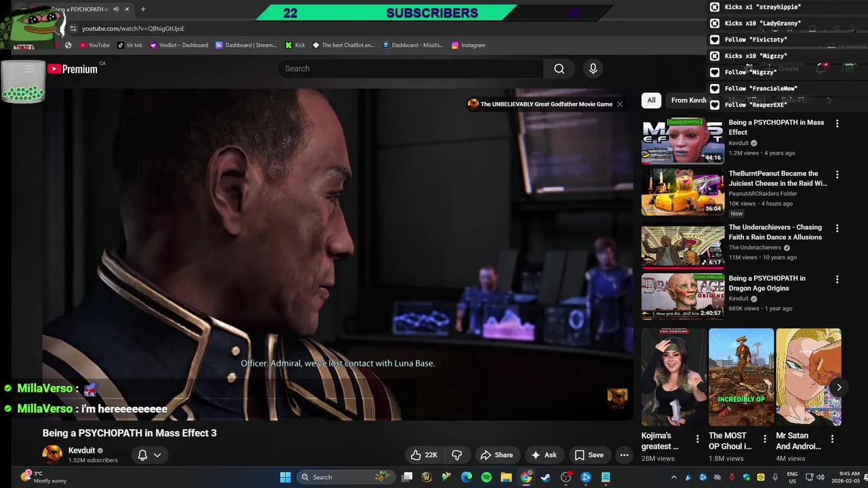Activate voice search microphone icon

[593, 68]
